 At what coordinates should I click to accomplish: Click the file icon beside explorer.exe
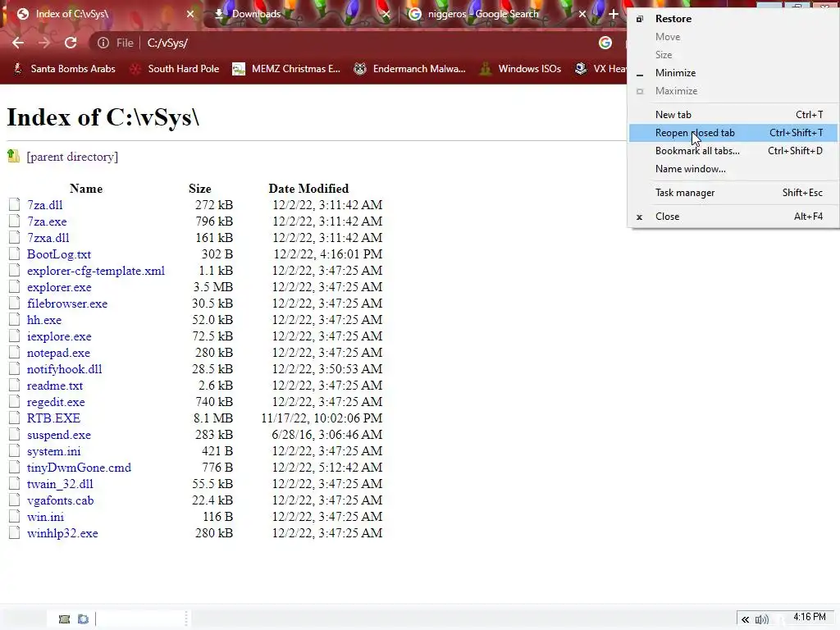point(15,286)
